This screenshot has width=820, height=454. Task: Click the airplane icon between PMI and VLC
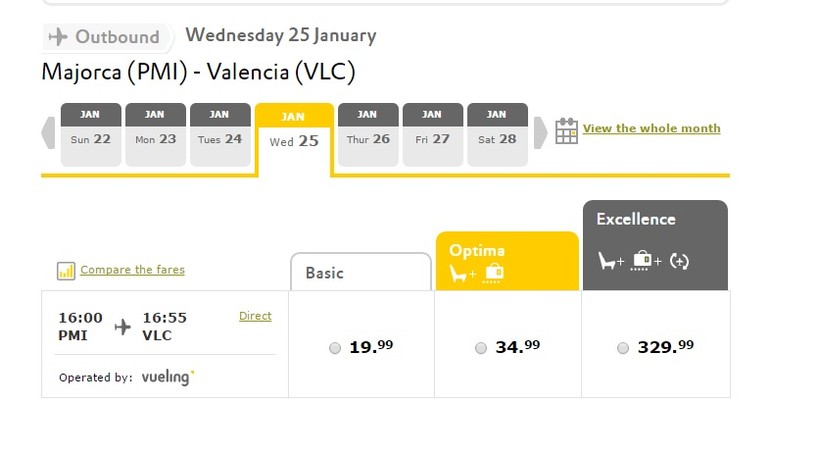click(123, 326)
